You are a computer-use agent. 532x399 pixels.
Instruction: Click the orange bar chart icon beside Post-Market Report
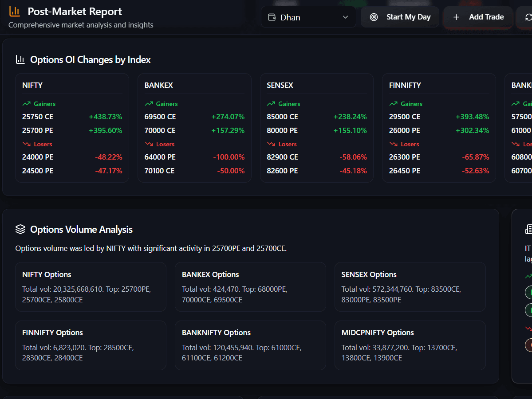[15, 12]
